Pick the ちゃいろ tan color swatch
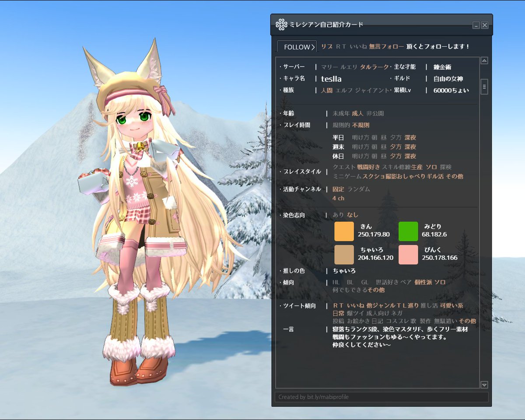 click(344, 255)
